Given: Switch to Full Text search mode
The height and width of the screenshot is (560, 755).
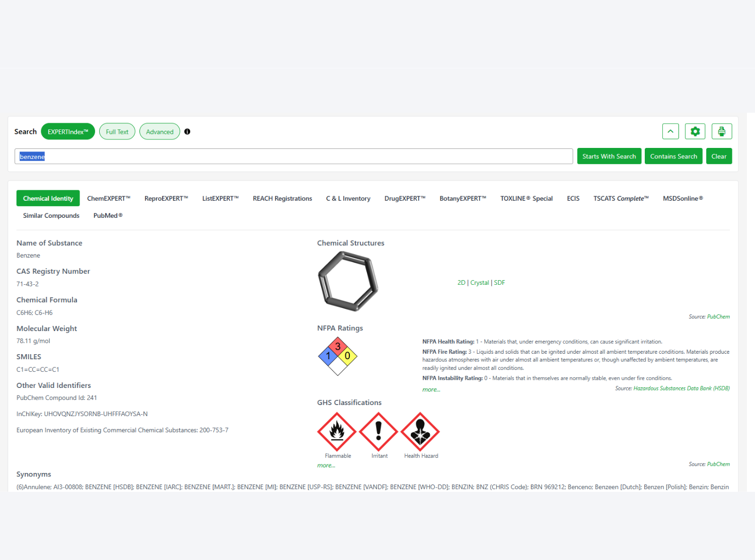Looking at the screenshot, I should click(x=117, y=132).
